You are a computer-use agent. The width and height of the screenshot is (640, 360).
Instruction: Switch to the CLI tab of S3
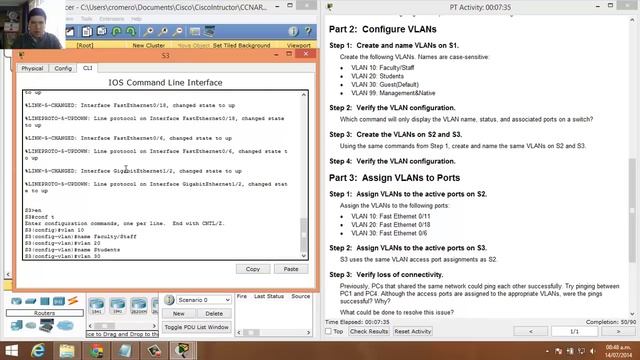coord(88,68)
